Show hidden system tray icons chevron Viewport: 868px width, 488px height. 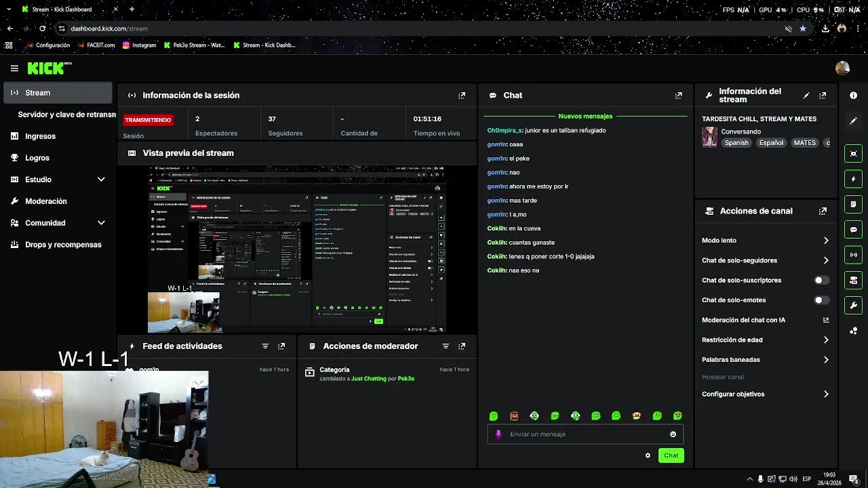[749, 479]
